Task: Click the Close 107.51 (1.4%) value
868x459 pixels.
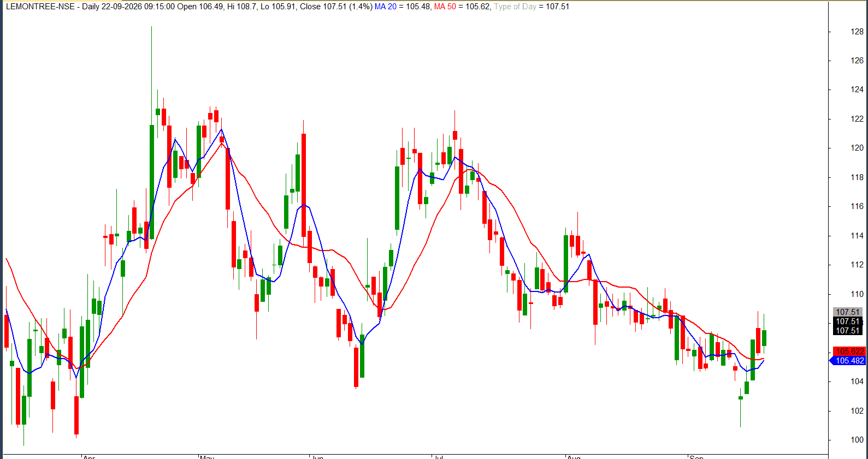Action: tap(336, 7)
